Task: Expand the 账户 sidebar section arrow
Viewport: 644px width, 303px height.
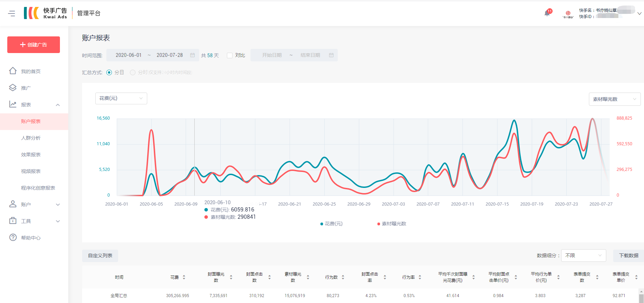Action: pyautogui.click(x=58, y=205)
